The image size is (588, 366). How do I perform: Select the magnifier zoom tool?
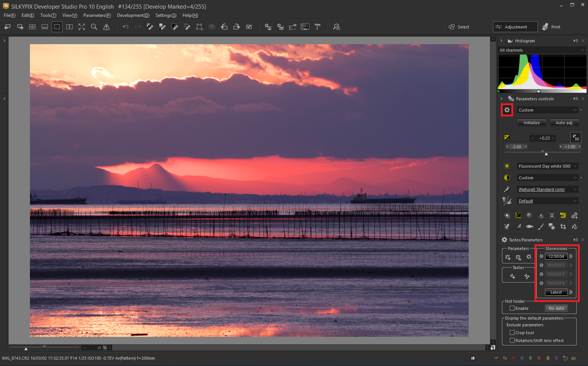pos(94,27)
